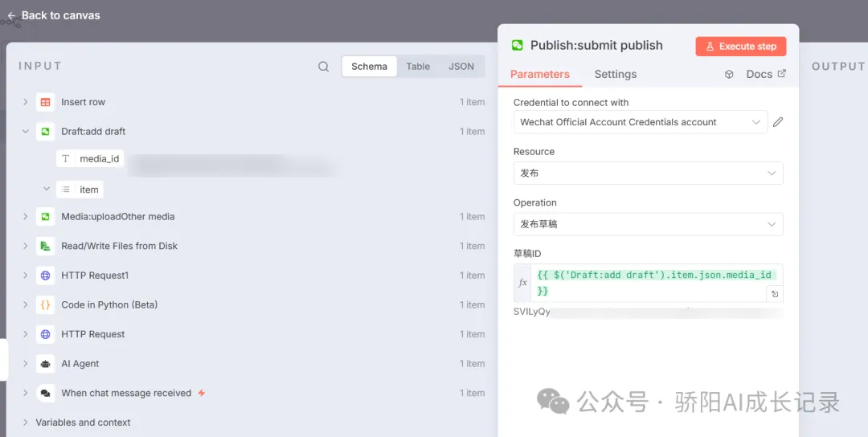Click the Variables and context label
Image resolution: width=868 pixels, height=437 pixels.
pos(83,422)
